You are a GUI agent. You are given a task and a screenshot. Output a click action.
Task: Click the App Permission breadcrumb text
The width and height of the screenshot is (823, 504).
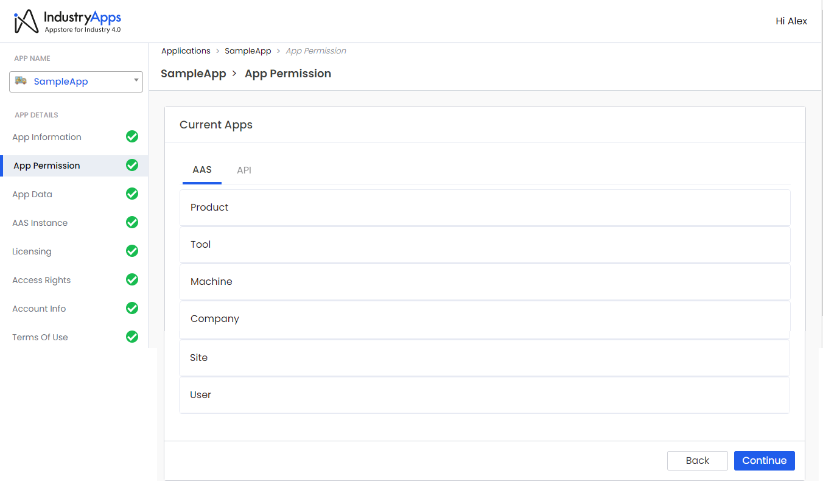click(x=316, y=51)
